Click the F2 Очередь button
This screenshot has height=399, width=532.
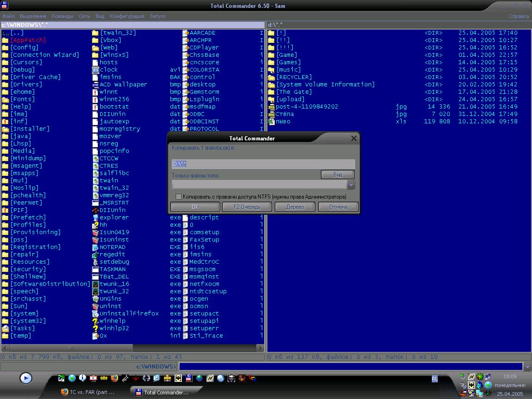pos(247,206)
